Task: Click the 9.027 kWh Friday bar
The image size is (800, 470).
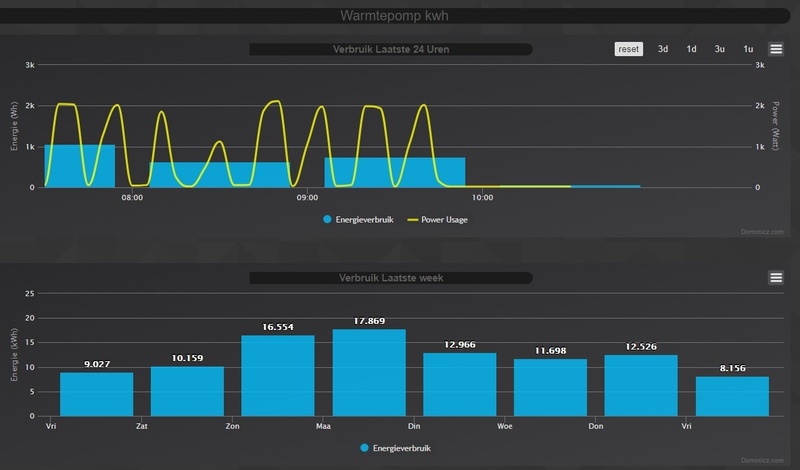Action: tap(96, 394)
